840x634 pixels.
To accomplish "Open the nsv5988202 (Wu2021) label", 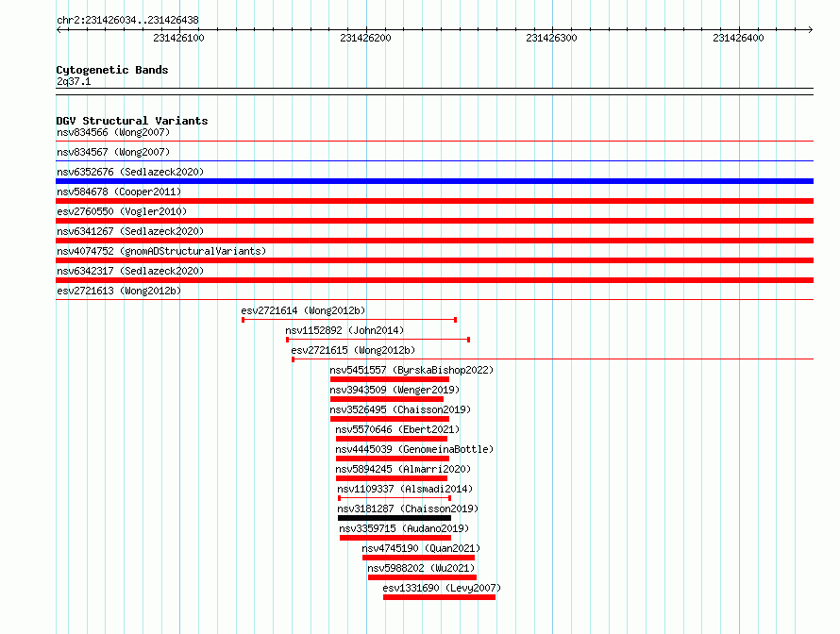I will pos(421,568).
